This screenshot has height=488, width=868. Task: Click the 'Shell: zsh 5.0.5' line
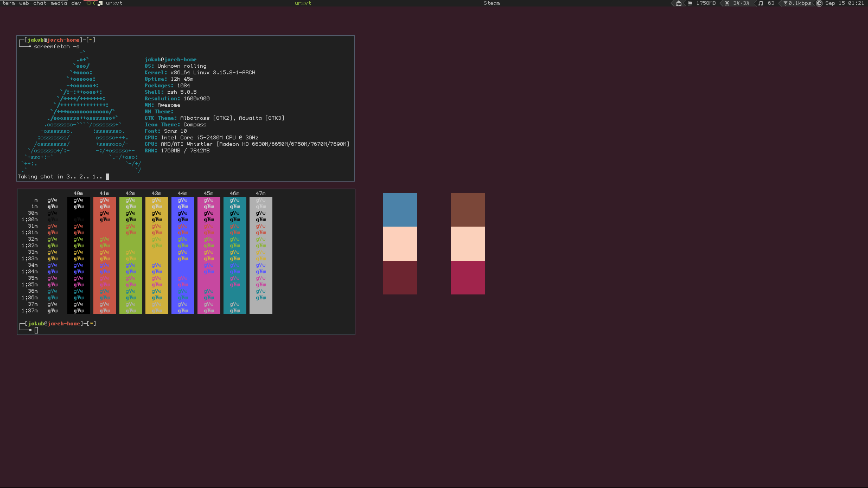[170, 92]
